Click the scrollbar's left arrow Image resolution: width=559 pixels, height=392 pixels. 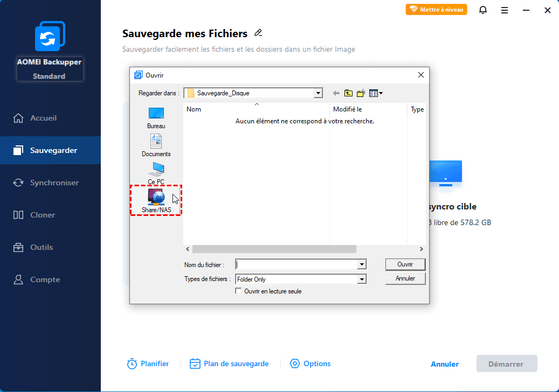(188, 249)
